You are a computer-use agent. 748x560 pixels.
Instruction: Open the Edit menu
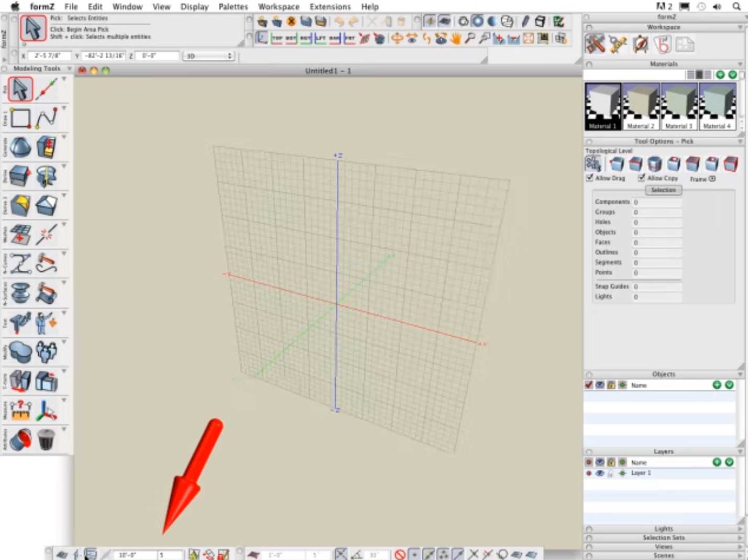(95, 6)
